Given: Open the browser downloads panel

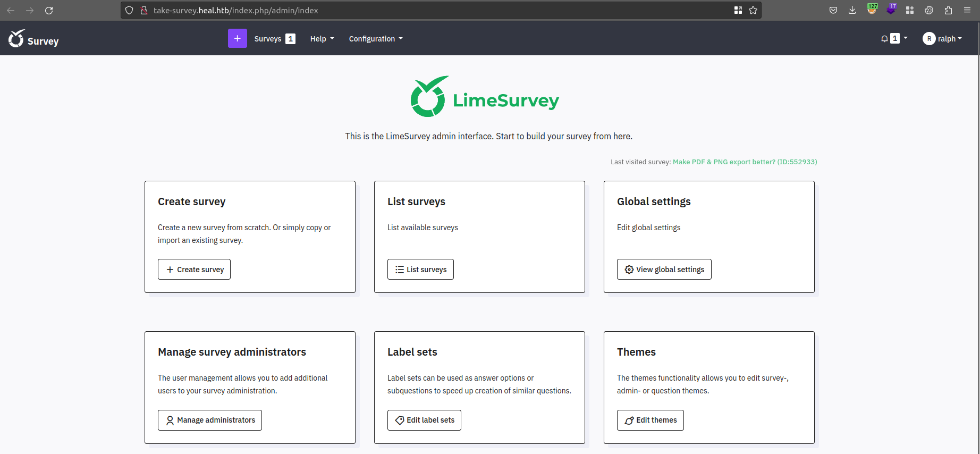Looking at the screenshot, I should 852,10.
